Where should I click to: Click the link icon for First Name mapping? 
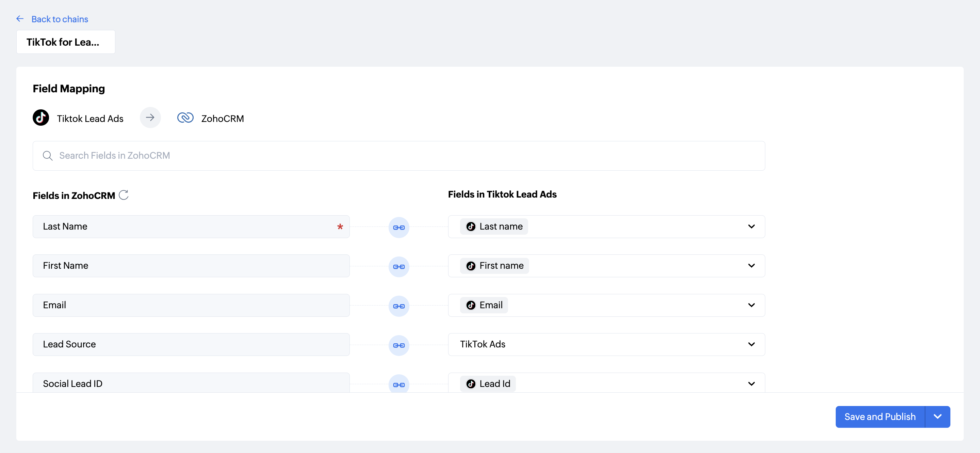(x=399, y=266)
